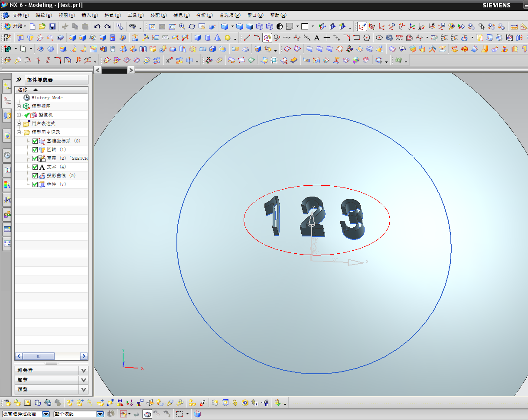Choose the Sphere primitive icon
The height and width of the screenshot is (420, 528).
228,38
